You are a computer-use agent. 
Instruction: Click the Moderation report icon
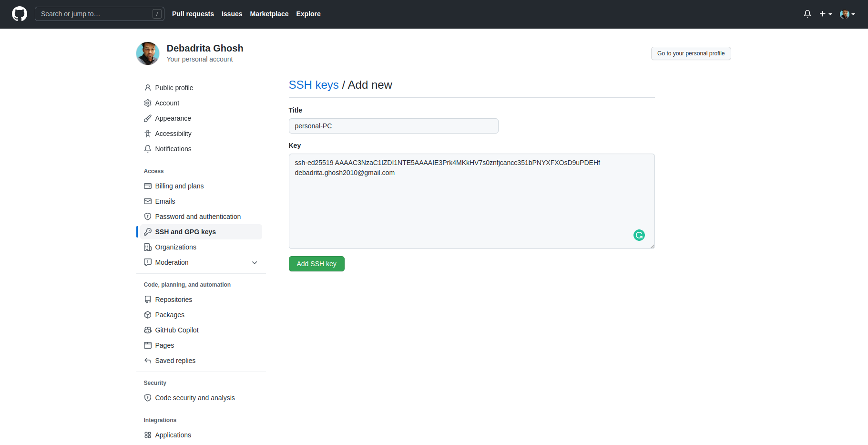(148, 262)
